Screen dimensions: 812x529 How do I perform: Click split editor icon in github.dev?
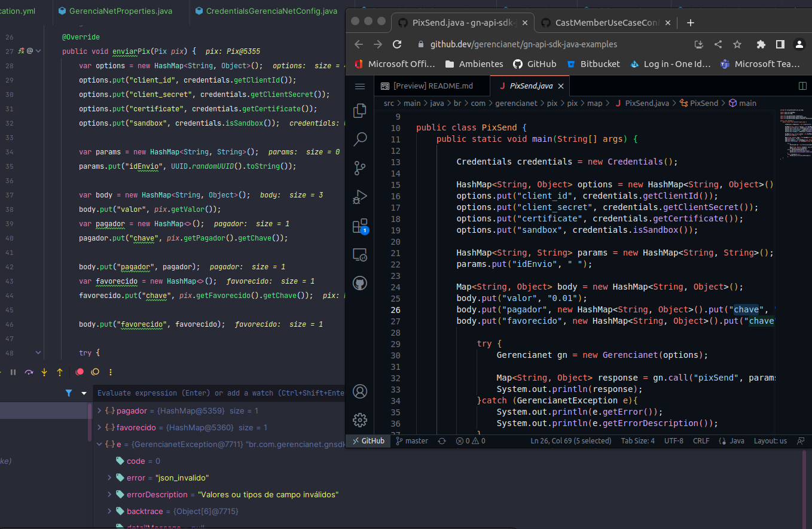[803, 86]
